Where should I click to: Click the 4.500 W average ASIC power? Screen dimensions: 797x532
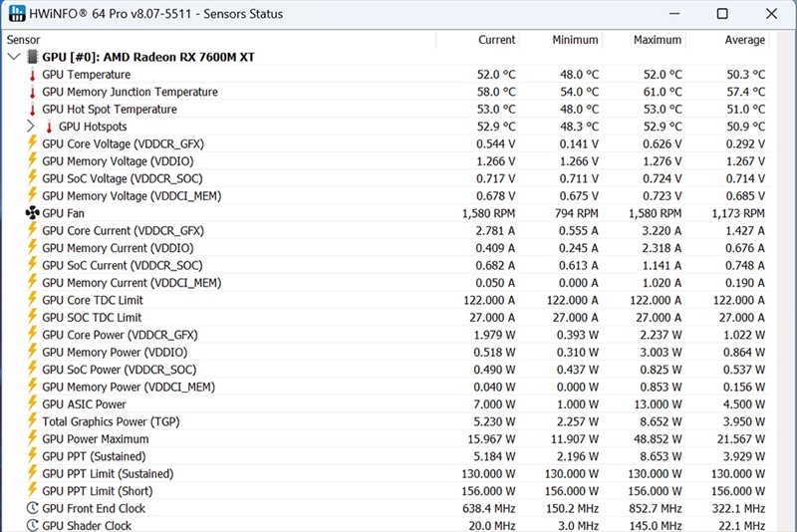744,404
